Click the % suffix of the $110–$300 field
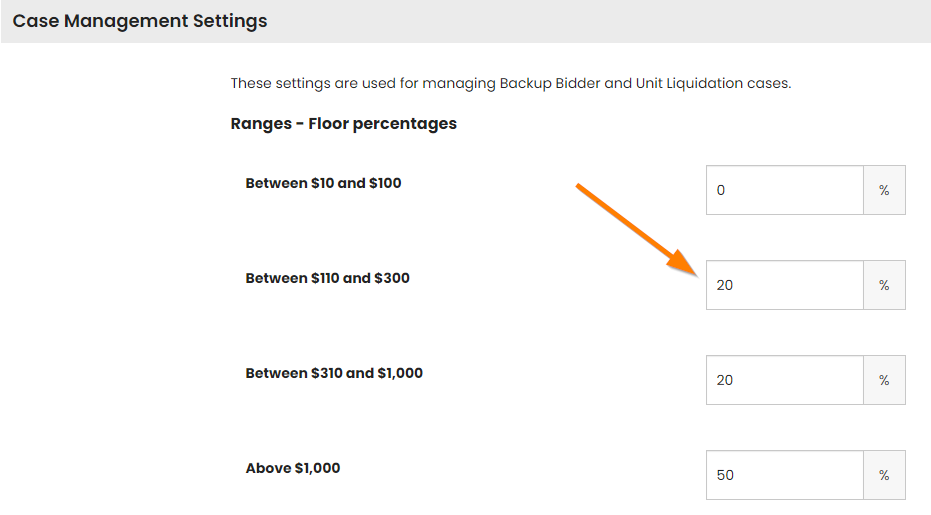 pos(884,285)
